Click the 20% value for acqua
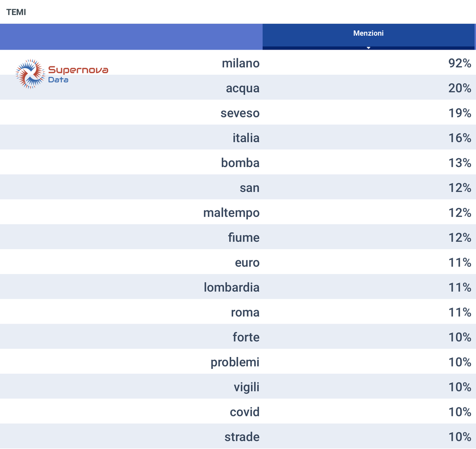 (460, 88)
